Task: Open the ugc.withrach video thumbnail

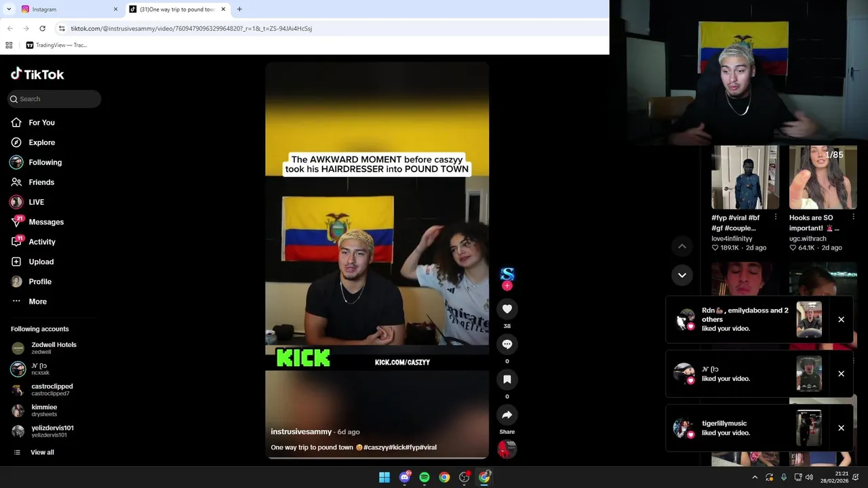Action: point(823,177)
